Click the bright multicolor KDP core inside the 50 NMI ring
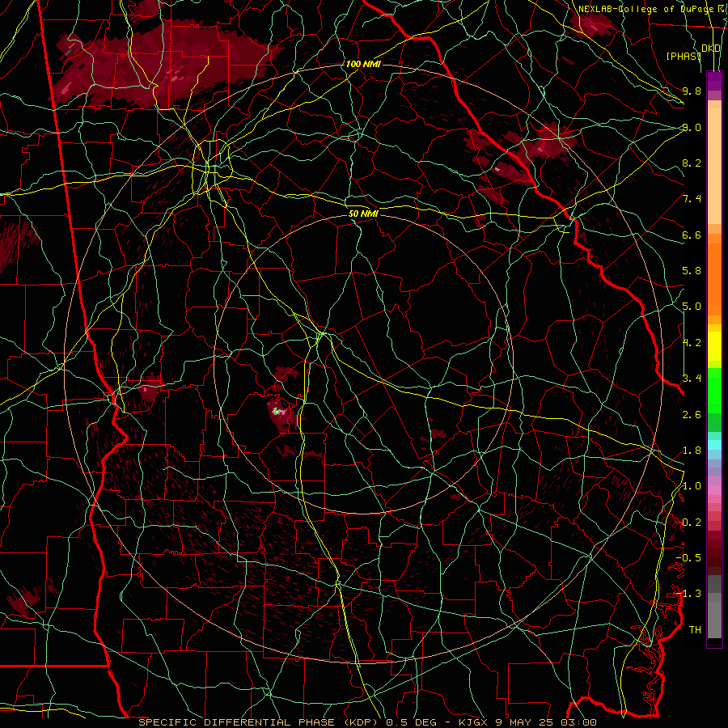The height and width of the screenshot is (728, 728). [x=277, y=410]
